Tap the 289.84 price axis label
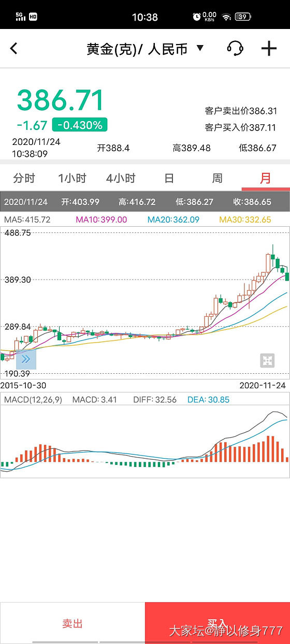 coord(18,327)
